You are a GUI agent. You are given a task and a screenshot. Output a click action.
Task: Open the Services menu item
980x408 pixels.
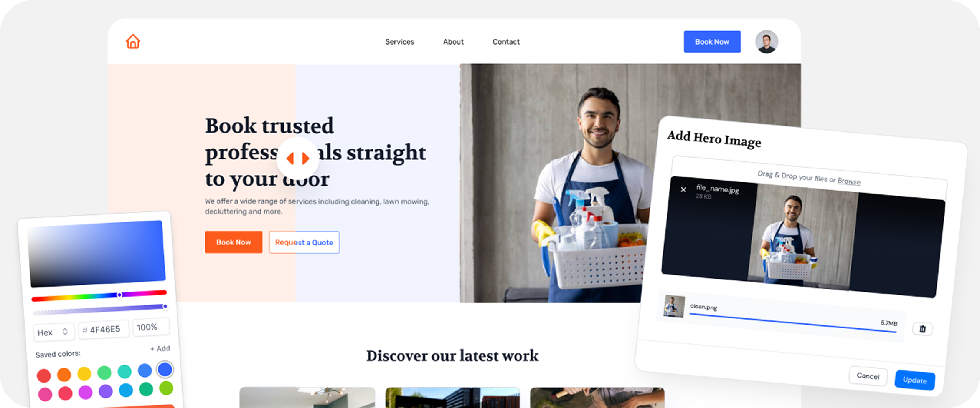pyautogui.click(x=399, y=42)
